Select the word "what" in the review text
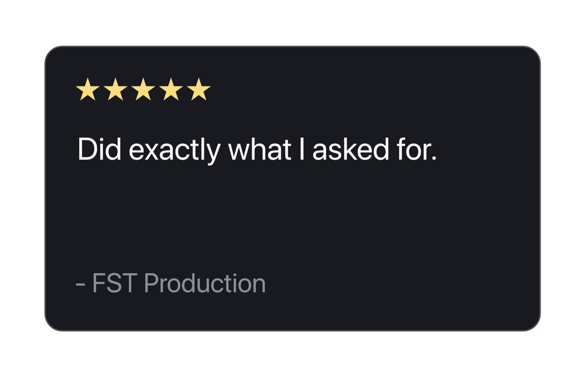 pos(259,150)
